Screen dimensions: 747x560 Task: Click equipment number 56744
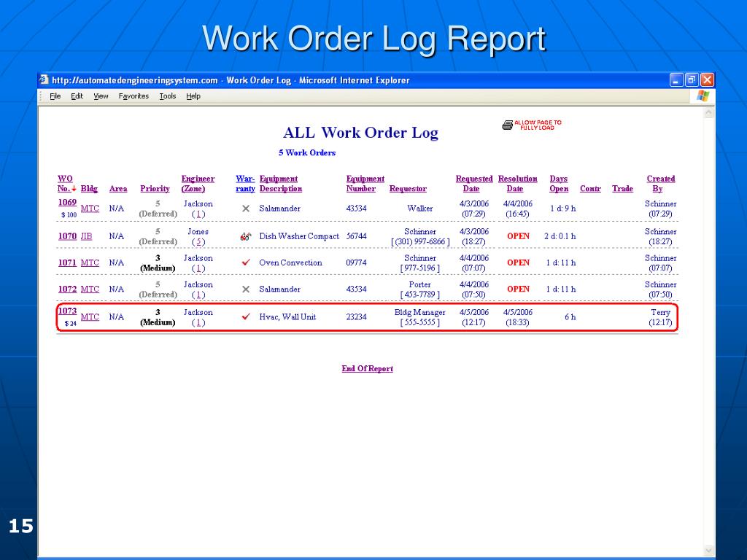pyautogui.click(x=356, y=236)
